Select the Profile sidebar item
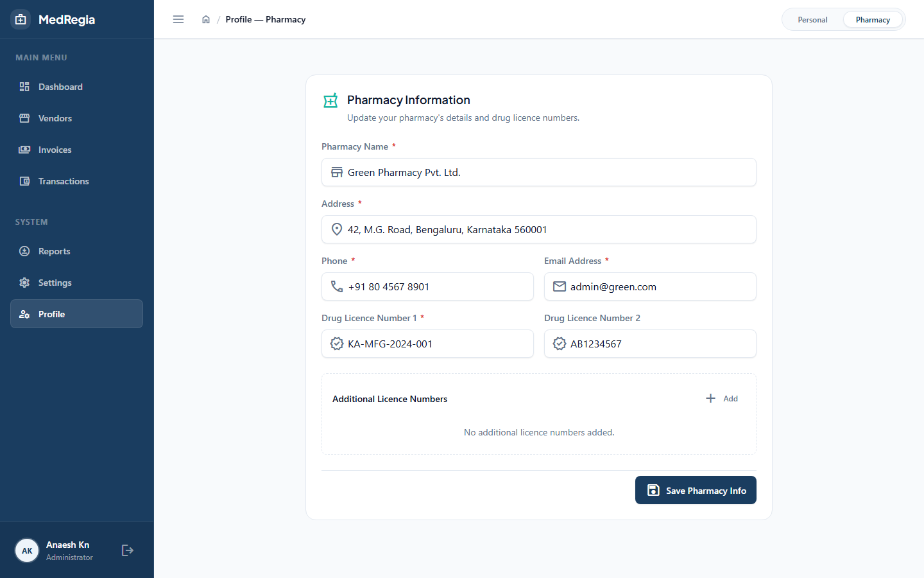The height and width of the screenshot is (578, 924). 76,314
